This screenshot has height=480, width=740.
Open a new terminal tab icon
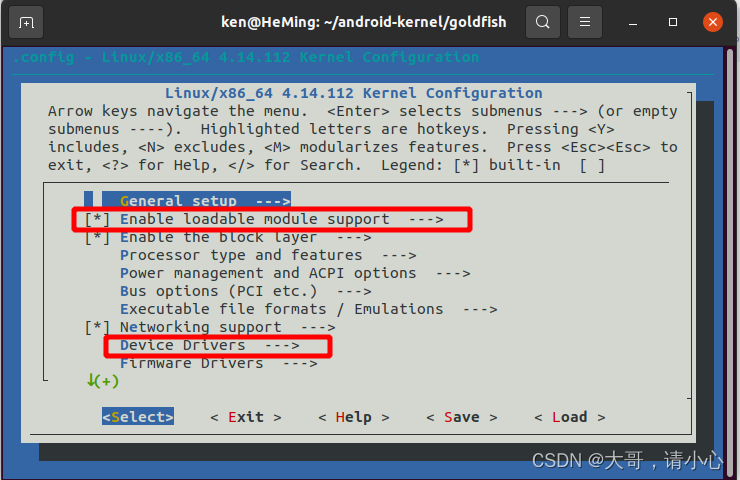26,22
